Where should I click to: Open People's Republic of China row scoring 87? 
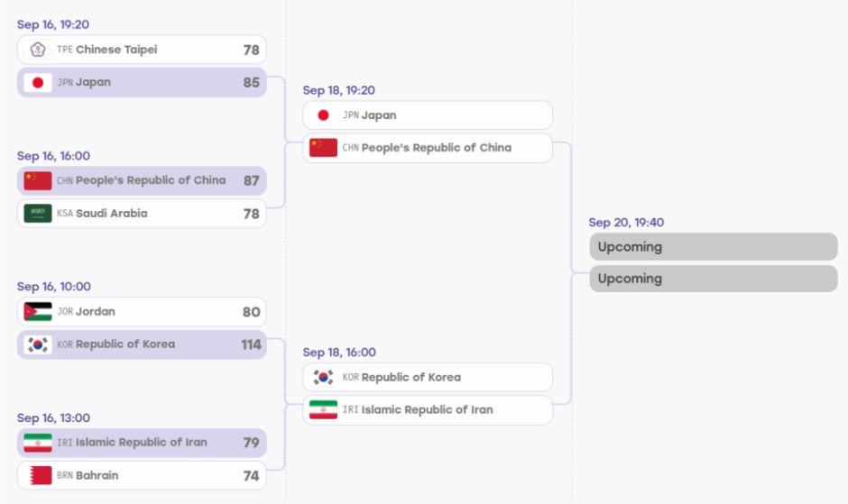pyautogui.click(x=142, y=180)
